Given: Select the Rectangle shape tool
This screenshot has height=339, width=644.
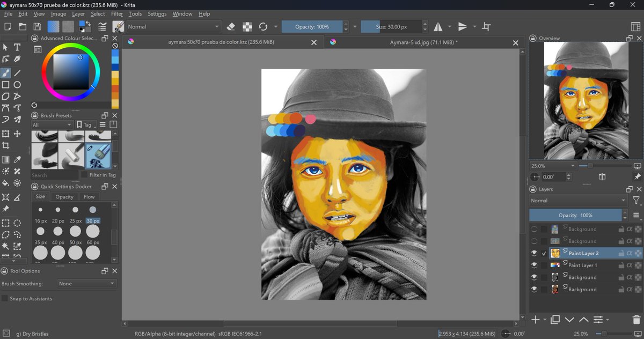Looking at the screenshot, I should tap(5, 85).
